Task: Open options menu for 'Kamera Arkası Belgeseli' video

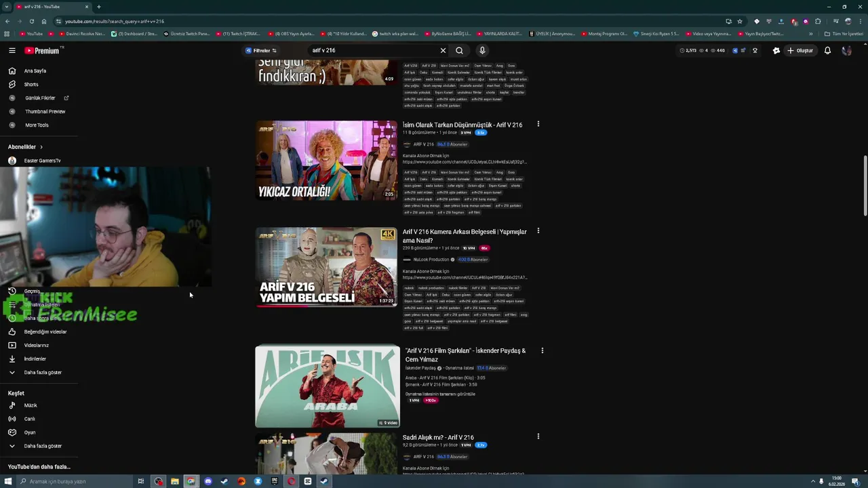Action: pyautogui.click(x=538, y=231)
